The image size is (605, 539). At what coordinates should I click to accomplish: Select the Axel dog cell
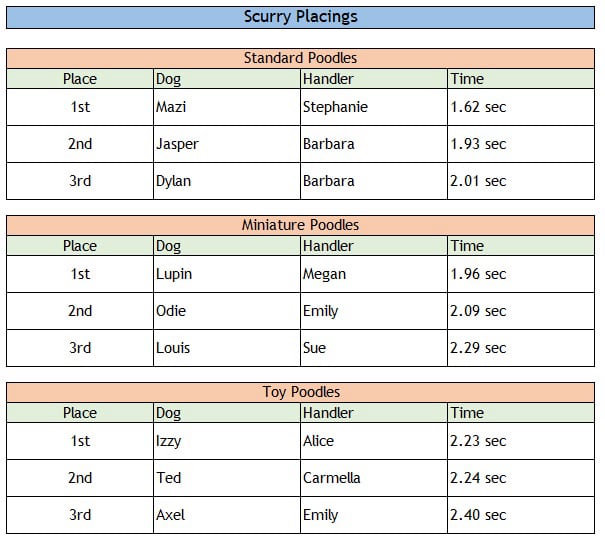pos(226,515)
